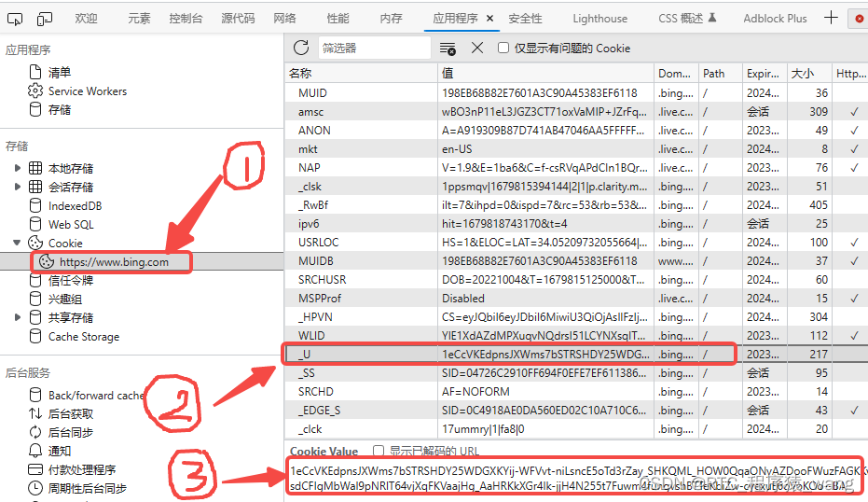Expand the 本地存储 tree node
The width and height of the screenshot is (868, 502).
17,169
